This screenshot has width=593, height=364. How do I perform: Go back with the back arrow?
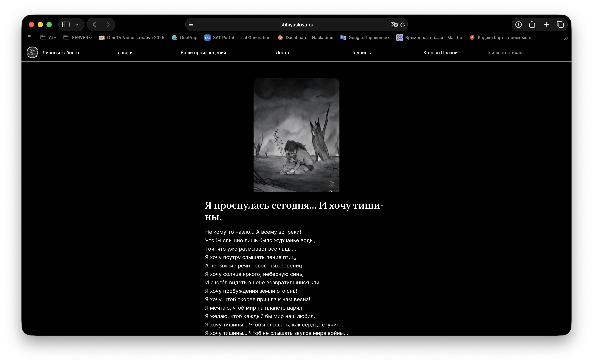[94, 25]
